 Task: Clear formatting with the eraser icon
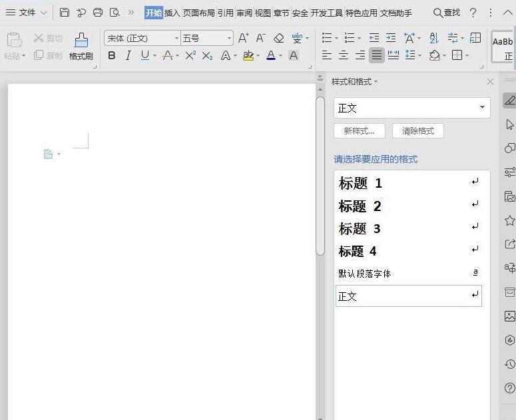pyautogui.click(x=279, y=38)
